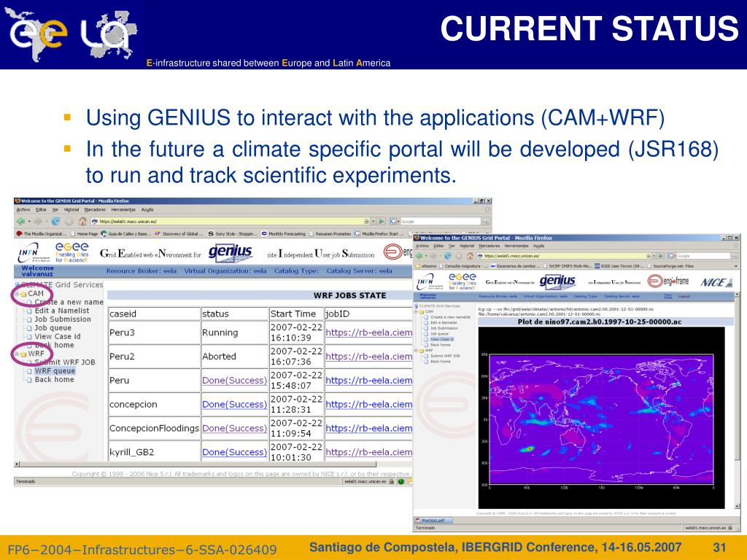Image resolution: width=747 pixels, height=560 pixels.
Task: Click the Aborted status cell for Peru2
Action: tap(234, 356)
